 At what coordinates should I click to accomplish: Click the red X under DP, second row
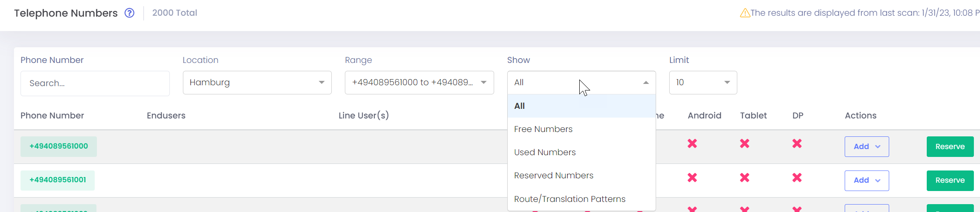(797, 177)
